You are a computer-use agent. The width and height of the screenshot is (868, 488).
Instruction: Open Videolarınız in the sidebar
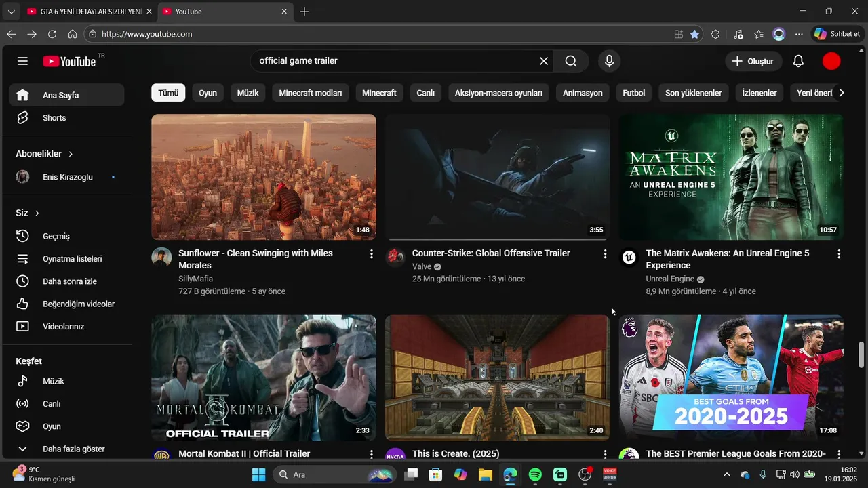point(66,327)
